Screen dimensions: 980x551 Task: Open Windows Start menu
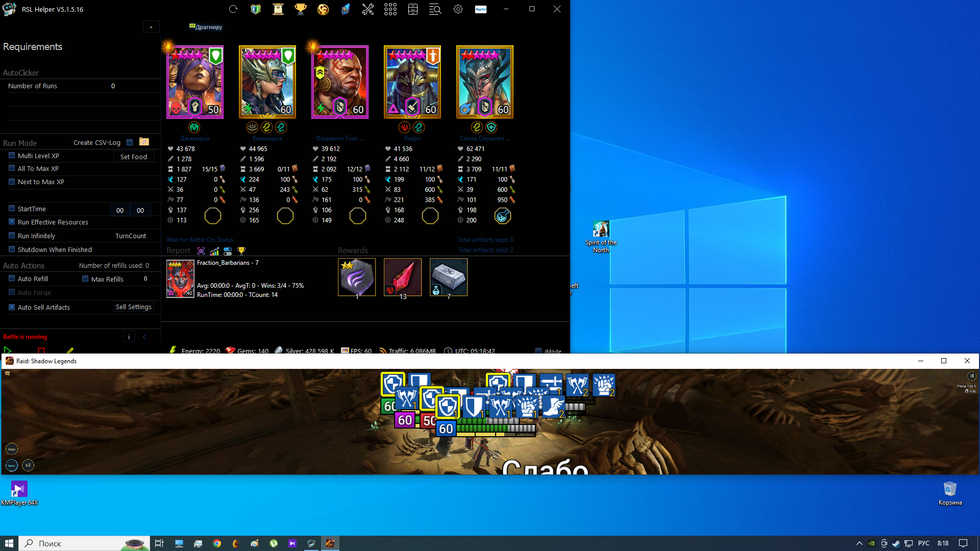point(9,543)
